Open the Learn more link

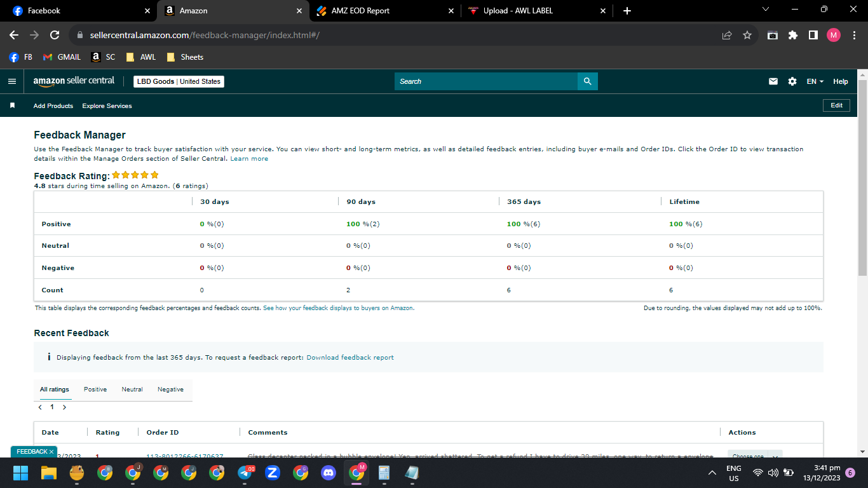(x=249, y=158)
